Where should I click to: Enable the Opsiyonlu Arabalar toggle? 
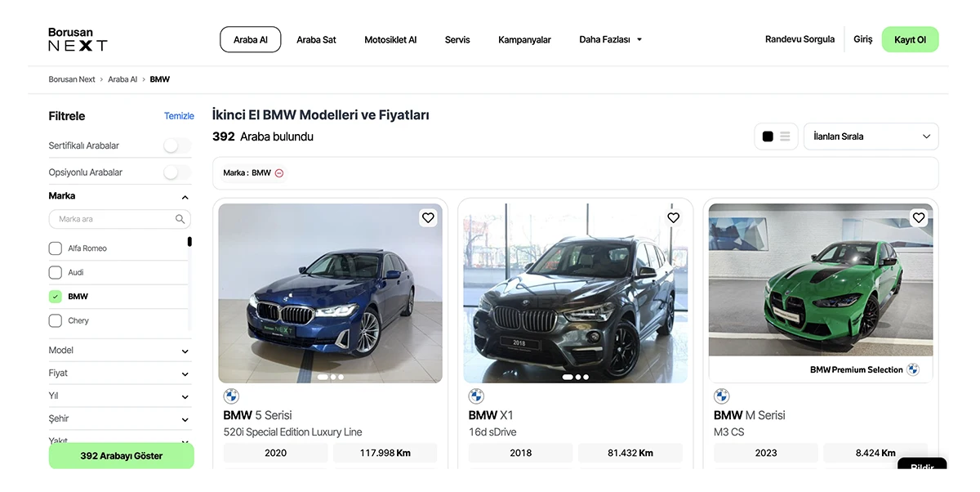point(176,172)
